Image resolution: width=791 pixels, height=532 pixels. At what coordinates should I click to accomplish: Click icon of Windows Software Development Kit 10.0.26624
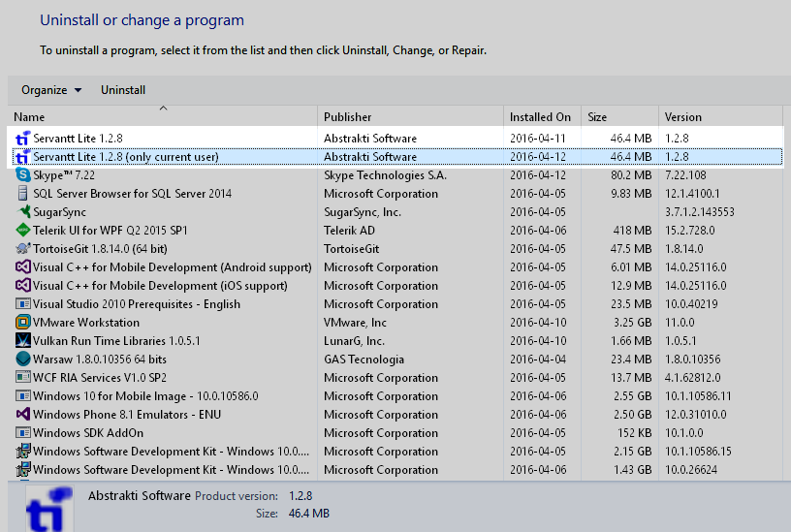(23, 469)
